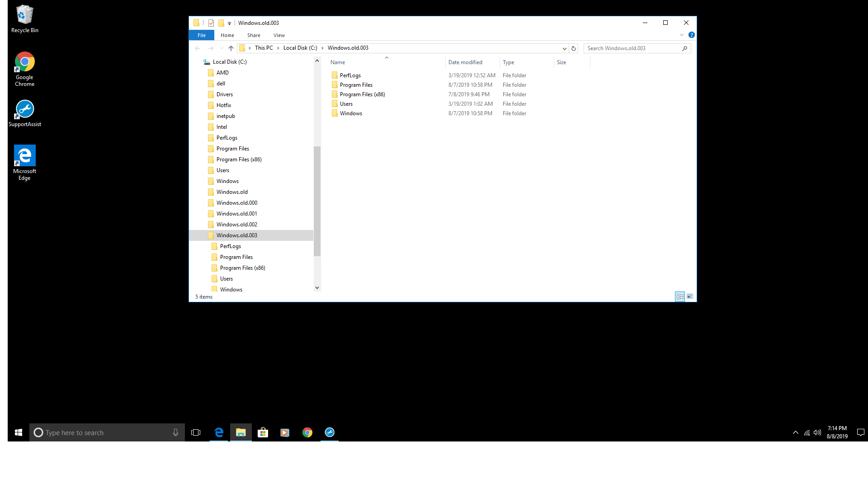The width and height of the screenshot is (868, 488).
Task: Click the Properties quick access icon
Action: (x=211, y=23)
